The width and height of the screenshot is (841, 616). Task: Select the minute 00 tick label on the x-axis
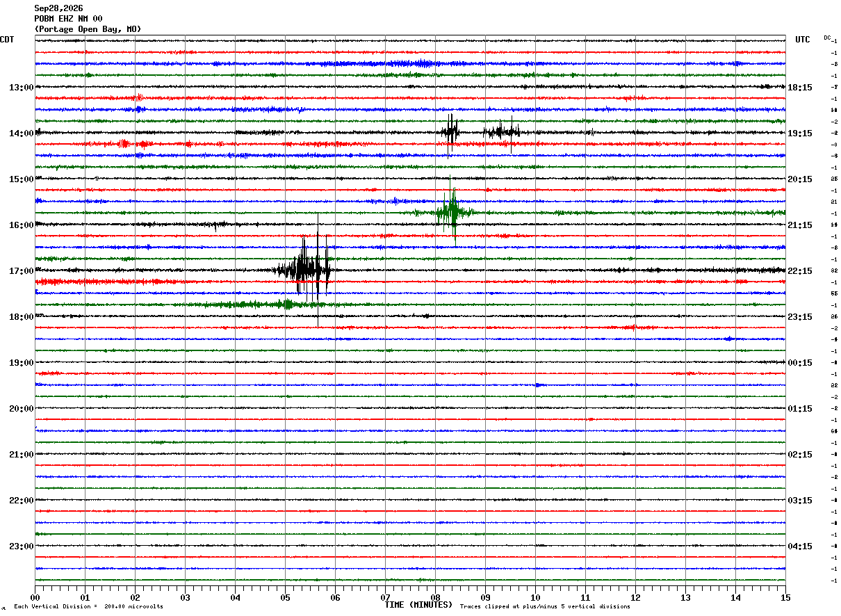(x=35, y=597)
